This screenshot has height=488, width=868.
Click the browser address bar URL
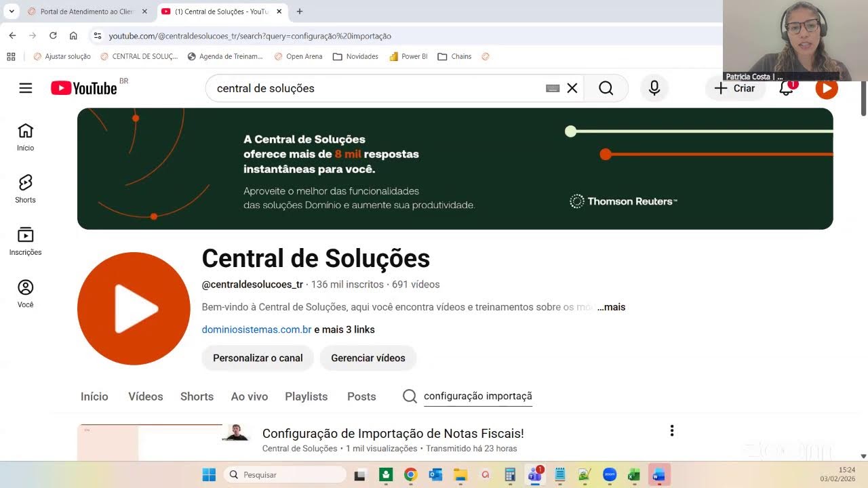click(x=250, y=36)
